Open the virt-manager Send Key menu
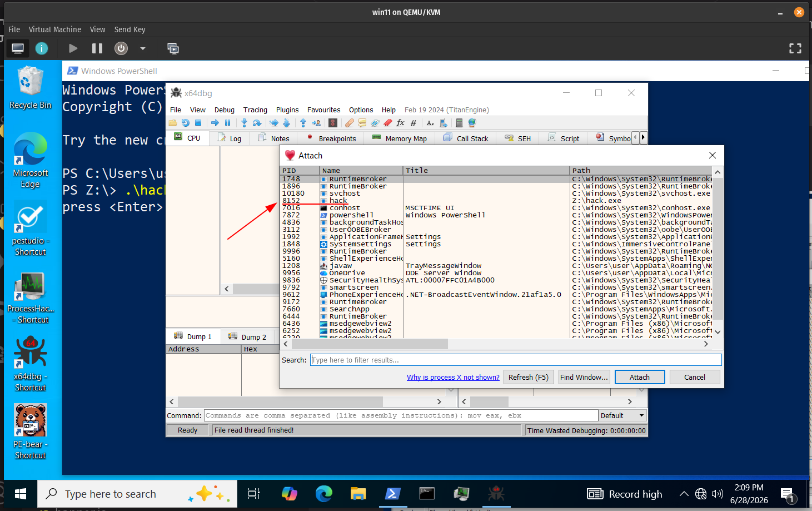Viewport: 812px width, 511px height. 130,29
